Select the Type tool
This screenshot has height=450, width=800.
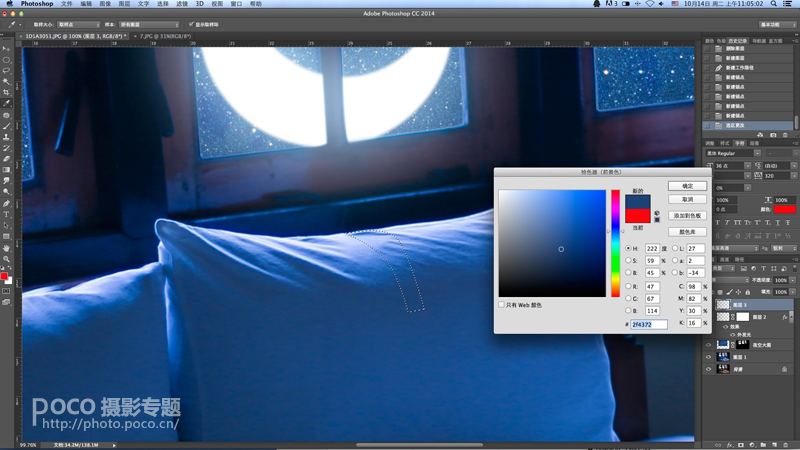[x=6, y=214]
